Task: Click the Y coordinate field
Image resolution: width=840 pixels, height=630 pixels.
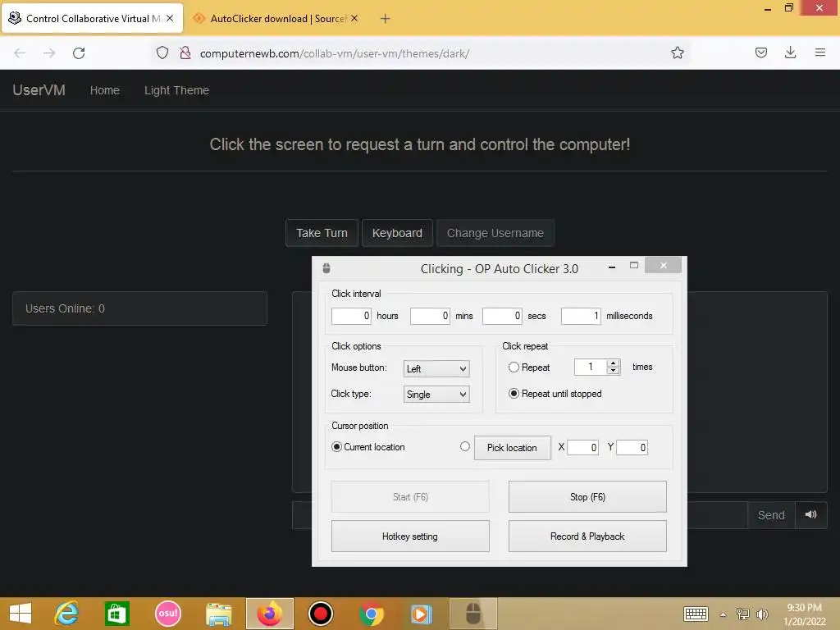Action: (632, 447)
